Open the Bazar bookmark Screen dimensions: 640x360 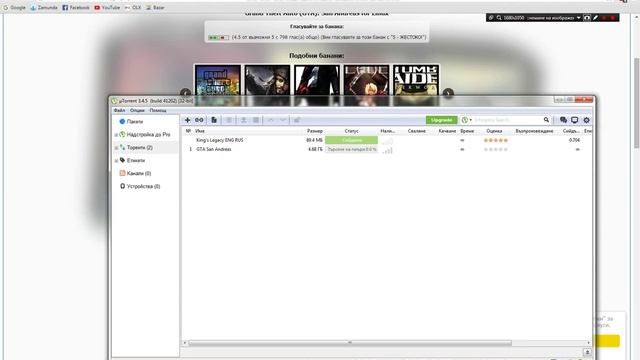156,7
